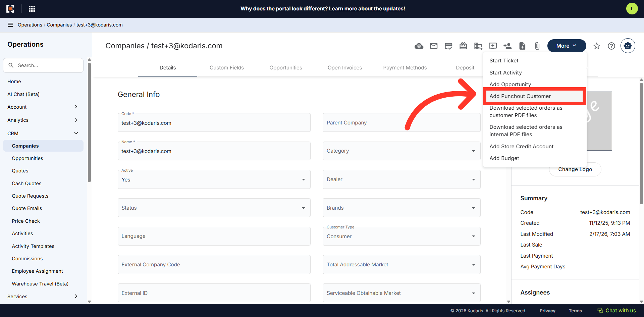Image resolution: width=644 pixels, height=317 pixels.
Task: Click the sidebar Search field
Action: [x=43, y=65]
